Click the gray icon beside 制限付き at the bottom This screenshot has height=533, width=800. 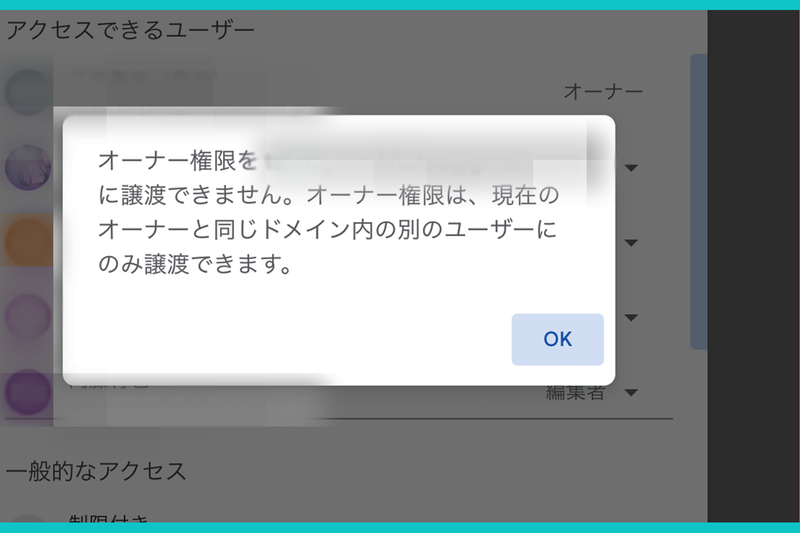pos(28,518)
